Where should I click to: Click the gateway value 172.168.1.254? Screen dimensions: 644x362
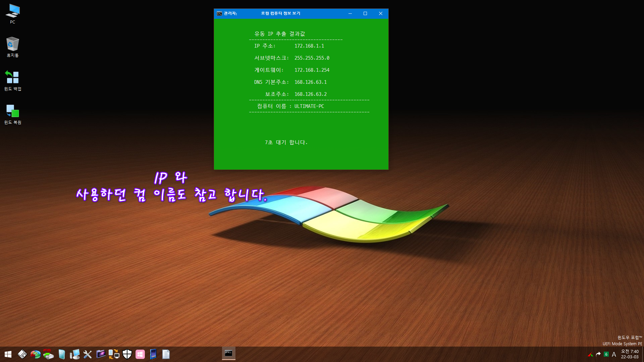pyautogui.click(x=312, y=70)
